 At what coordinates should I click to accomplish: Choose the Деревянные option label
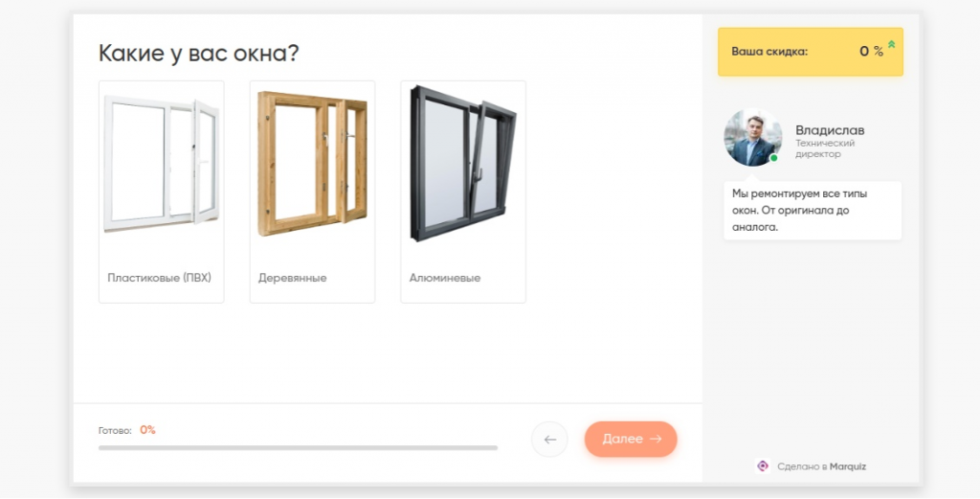(293, 278)
